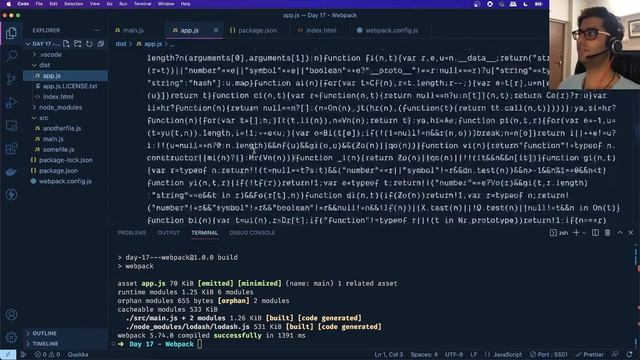Open the Manage gear in activity bar
This screenshot has height=360, width=640.
pyautogui.click(x=11, y=337)
